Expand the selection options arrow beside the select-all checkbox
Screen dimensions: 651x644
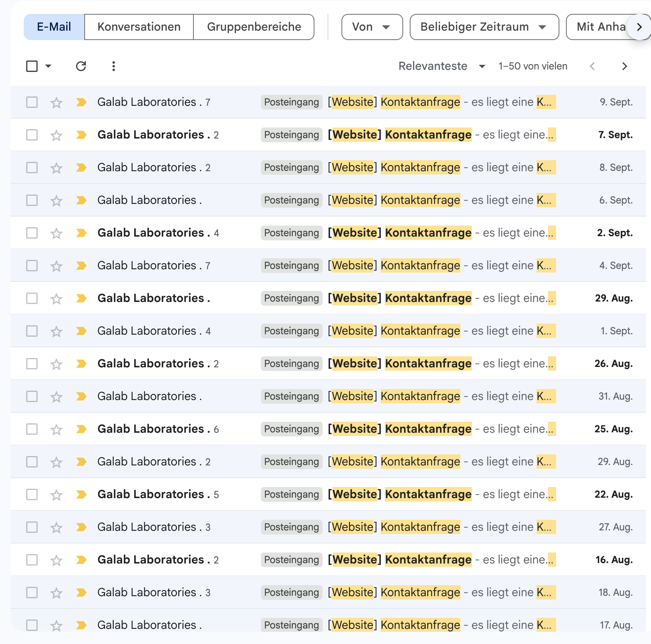(48, 66)
